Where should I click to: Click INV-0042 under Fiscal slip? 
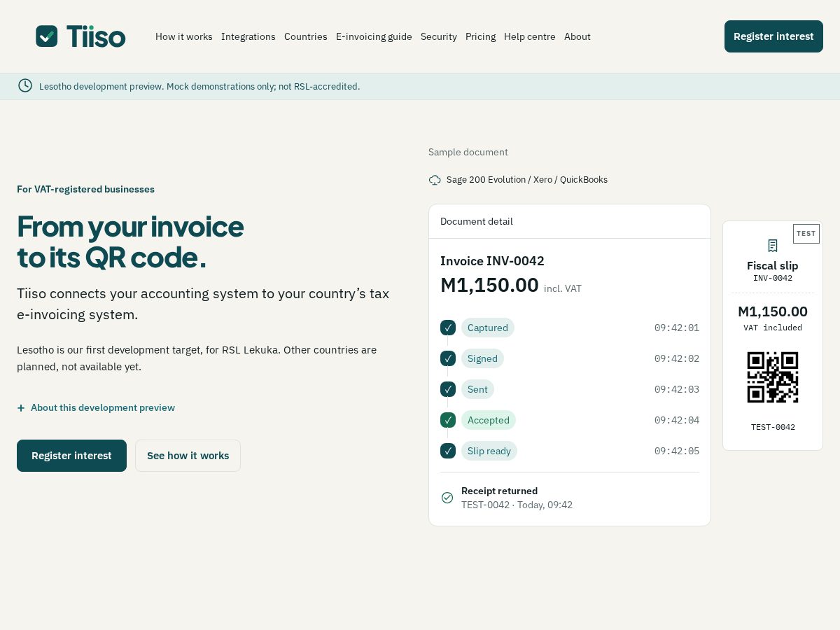pos(773,278)
